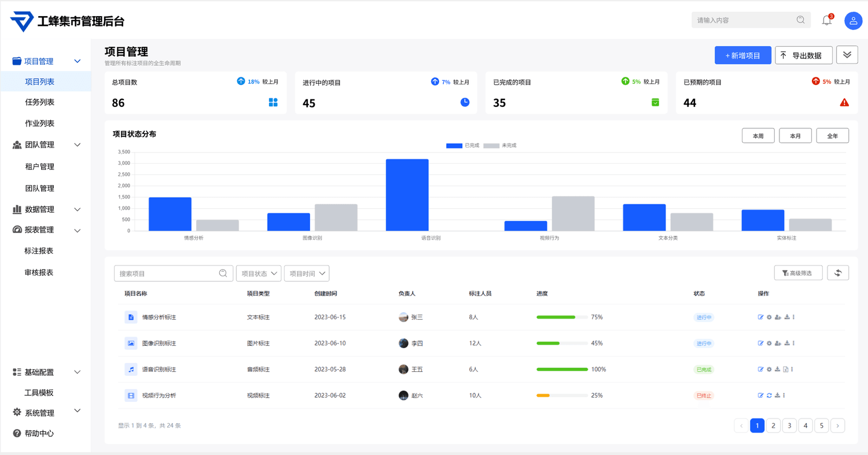The image size is (868, 455).
Task: Click restart icon for 视频行为分析 row
Action: pos(769,395)
